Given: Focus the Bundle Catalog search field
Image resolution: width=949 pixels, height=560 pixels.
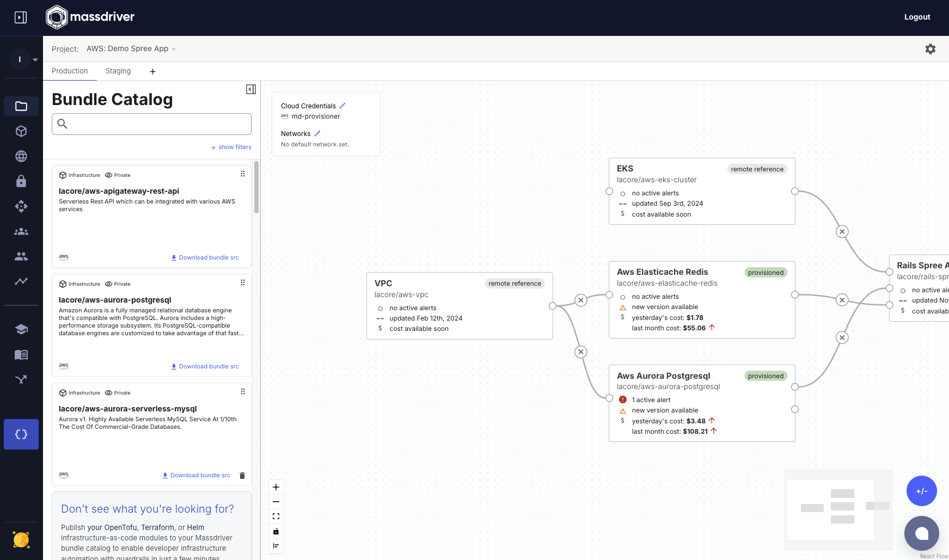Looking at the screenshot, I should click(x=151, y=124).
